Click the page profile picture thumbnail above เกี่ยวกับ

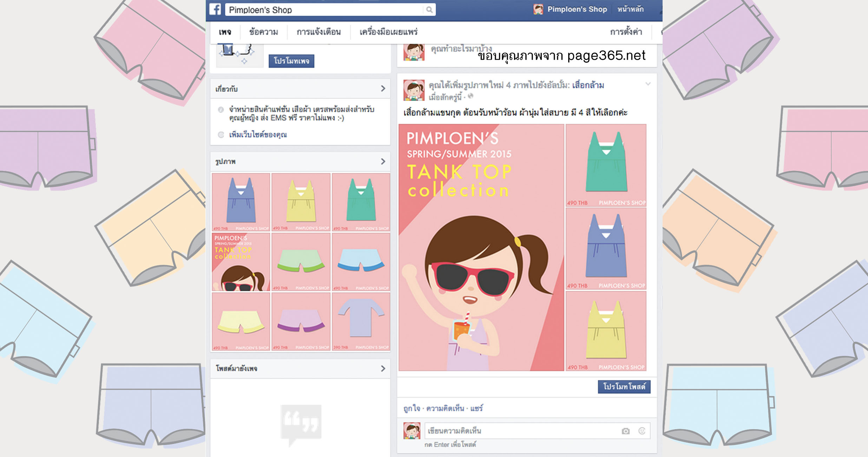240,56
